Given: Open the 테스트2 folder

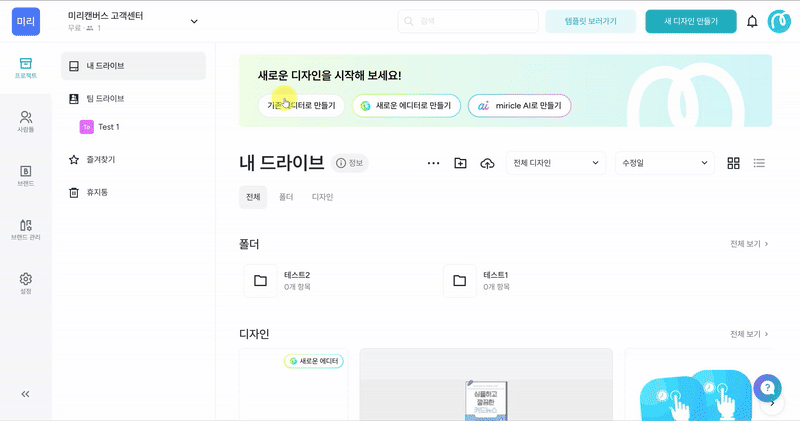Looking at the screenshot, I should [x=297, y=280].
